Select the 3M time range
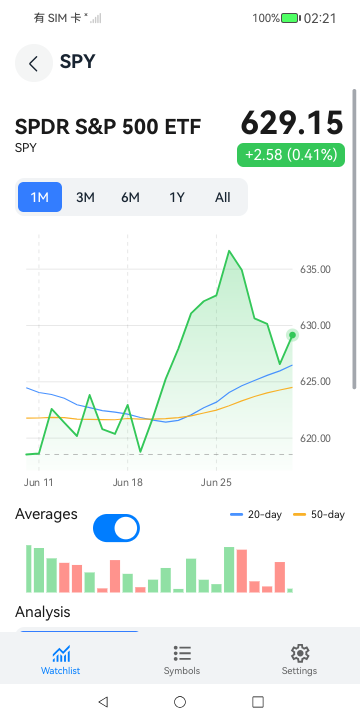This screenshot has height=720, width=360. tap(85, 197)
